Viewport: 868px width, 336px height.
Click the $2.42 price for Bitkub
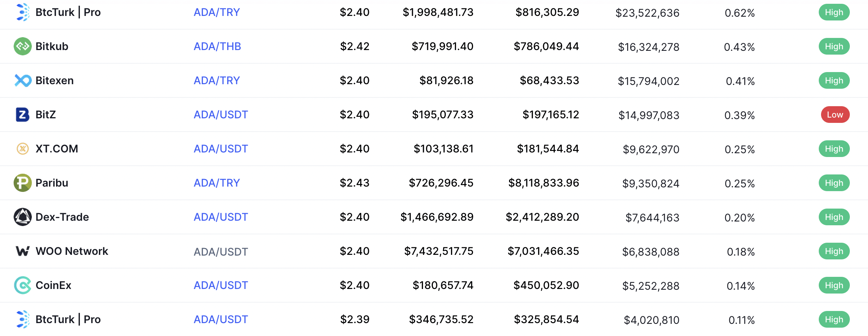click(x=354, y=46)
